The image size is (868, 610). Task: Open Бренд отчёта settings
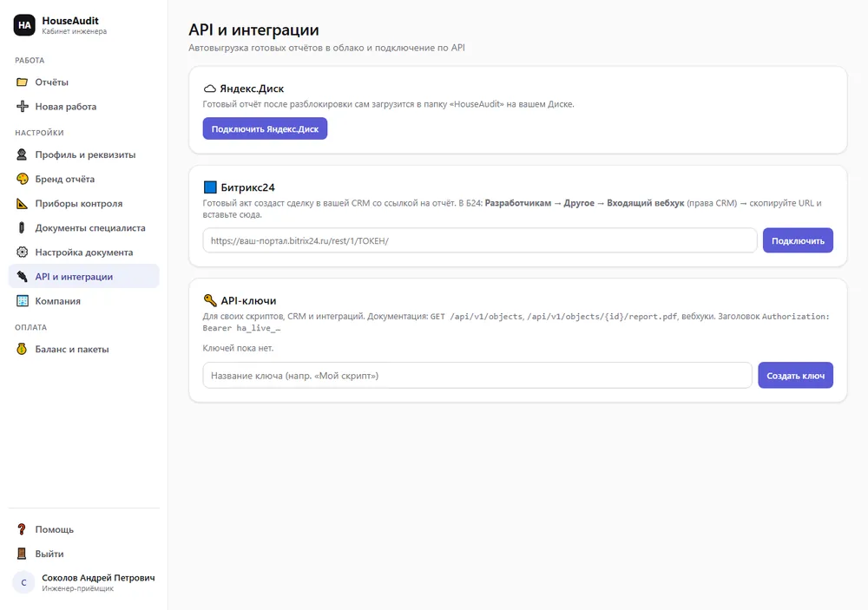click(83, 179)
